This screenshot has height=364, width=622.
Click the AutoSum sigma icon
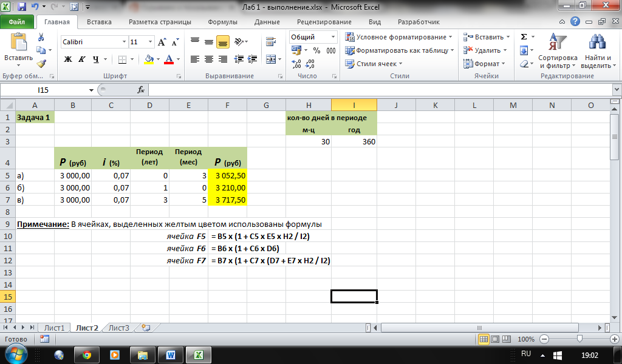(524, 37)
